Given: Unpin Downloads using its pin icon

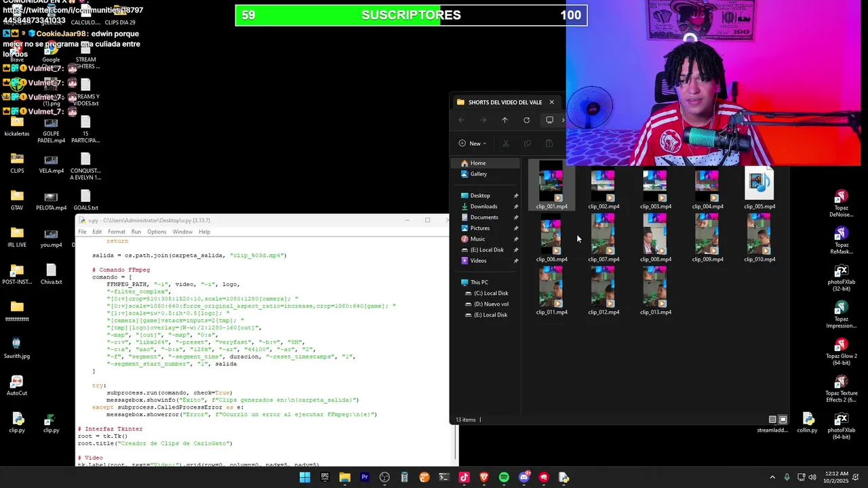Looking at the screenshot, I should point(516,207).
